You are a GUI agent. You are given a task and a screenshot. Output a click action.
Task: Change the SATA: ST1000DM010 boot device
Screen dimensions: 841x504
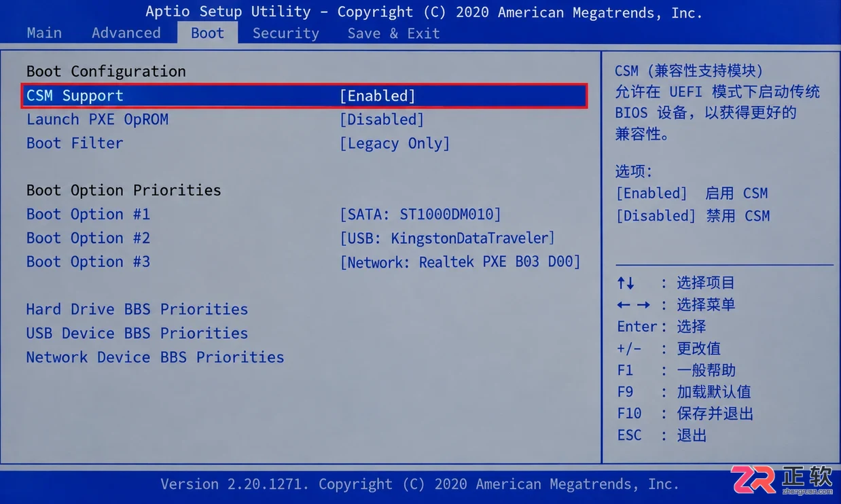420,215
